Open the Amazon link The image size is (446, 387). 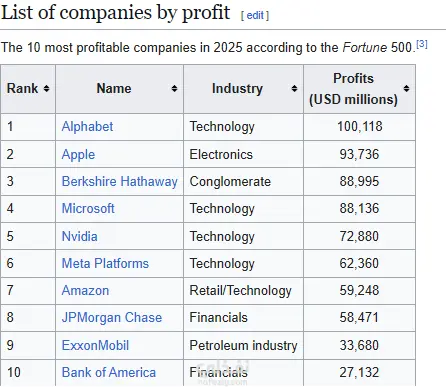coord(86,291)
